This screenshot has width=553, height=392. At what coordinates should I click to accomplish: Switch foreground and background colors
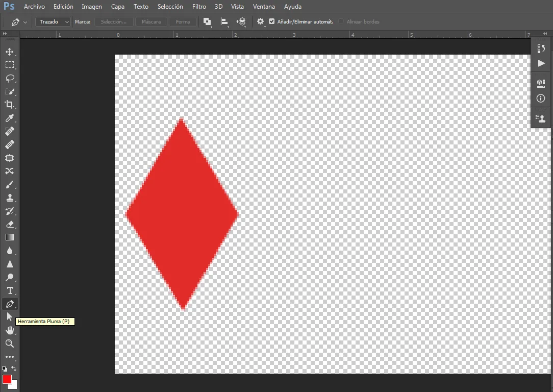14,369
